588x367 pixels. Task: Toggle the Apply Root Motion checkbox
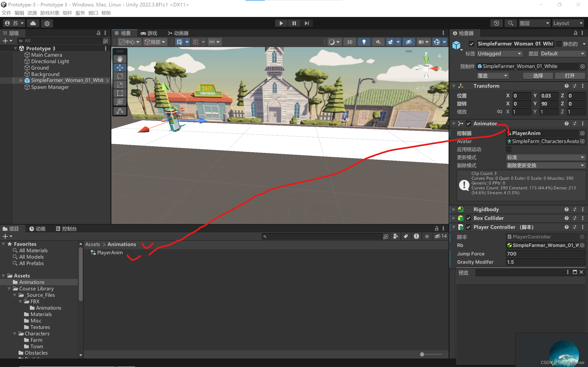click(x=508, y=149)
